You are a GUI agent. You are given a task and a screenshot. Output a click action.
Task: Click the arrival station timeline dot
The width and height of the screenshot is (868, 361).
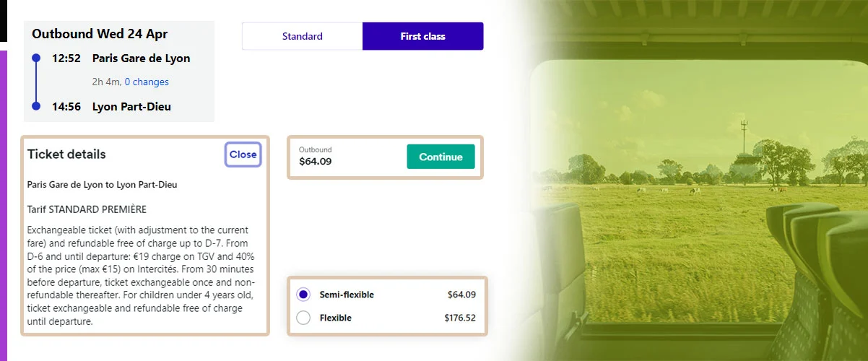coord(36,107)
